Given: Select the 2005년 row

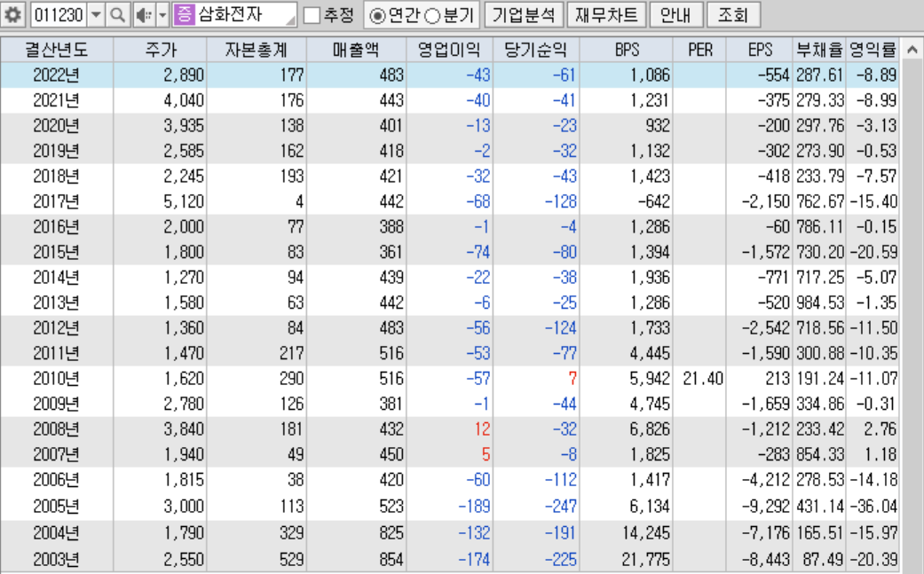Looking at the screenshot, I should (x=450, y=507).
